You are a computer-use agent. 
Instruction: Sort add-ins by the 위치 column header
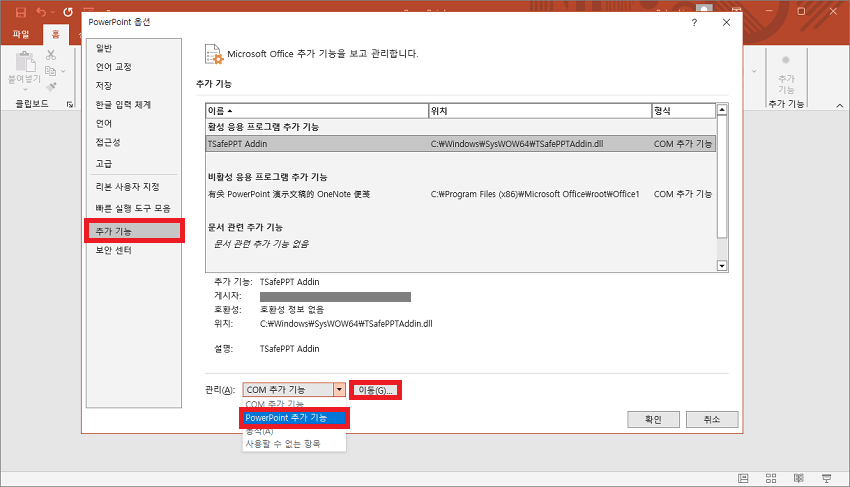click(540, 111)
